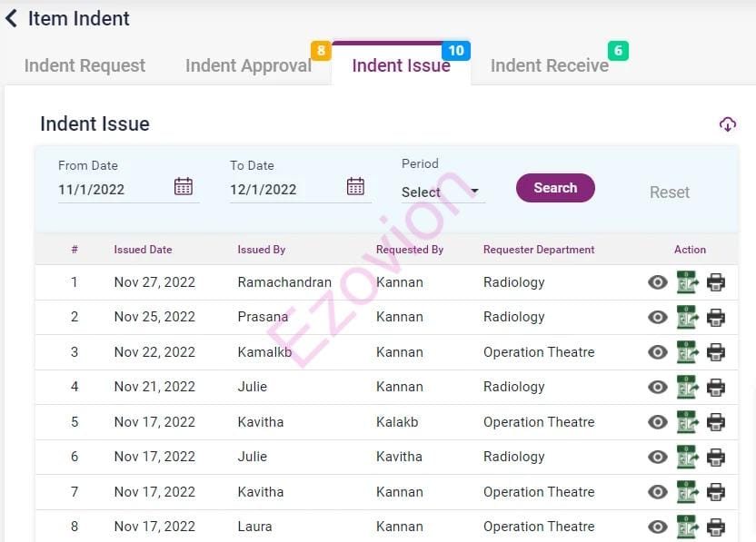Show details for row 6 Julie indent
This screenshot has width=756, height=542.
pos(657,458)
